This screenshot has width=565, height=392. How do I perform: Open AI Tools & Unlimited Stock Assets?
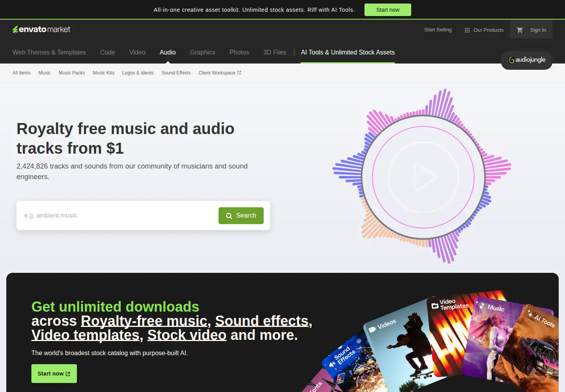click(348, 52)
